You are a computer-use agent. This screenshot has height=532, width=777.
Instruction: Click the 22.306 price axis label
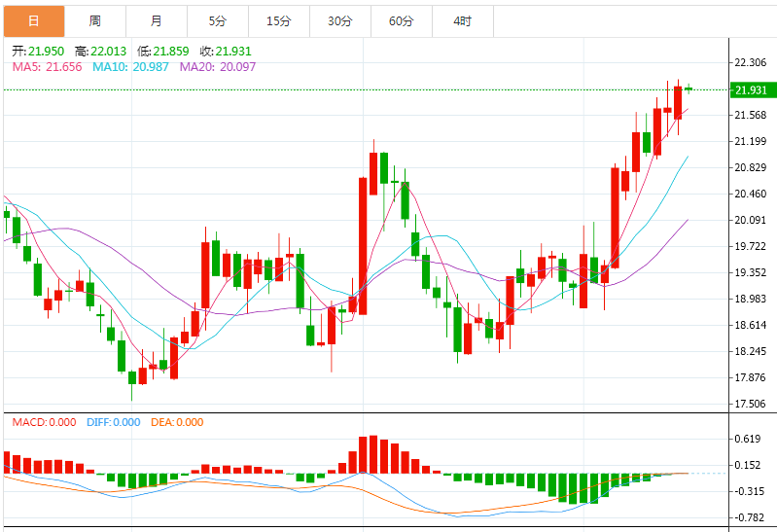[750, 62]
